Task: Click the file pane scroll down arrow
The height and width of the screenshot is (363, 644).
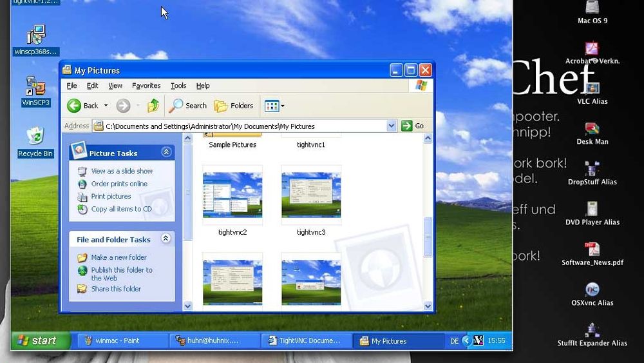Action: point(428,306)
